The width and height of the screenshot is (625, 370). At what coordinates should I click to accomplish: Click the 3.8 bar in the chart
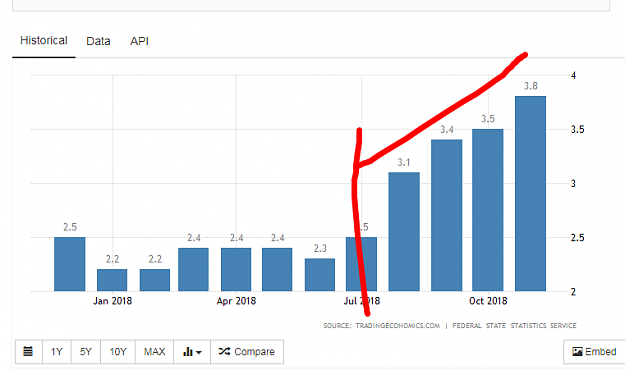(531, 193)
